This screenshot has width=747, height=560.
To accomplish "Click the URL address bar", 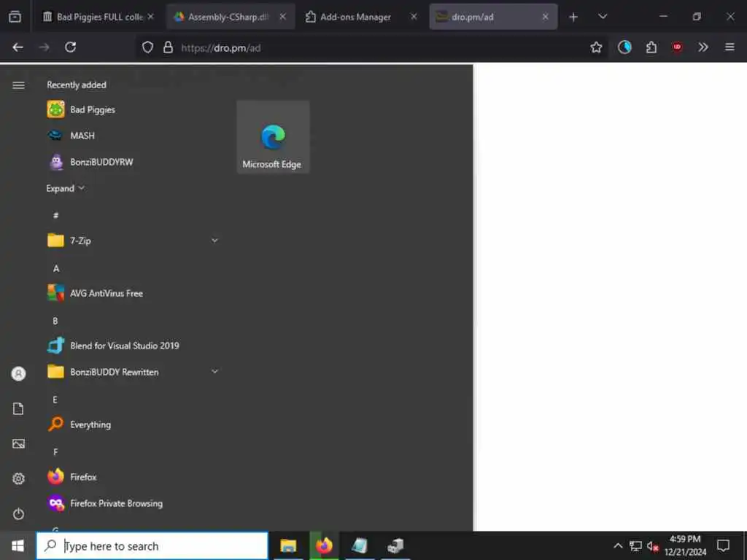I will pyautogui.click(x=371, y=47).
